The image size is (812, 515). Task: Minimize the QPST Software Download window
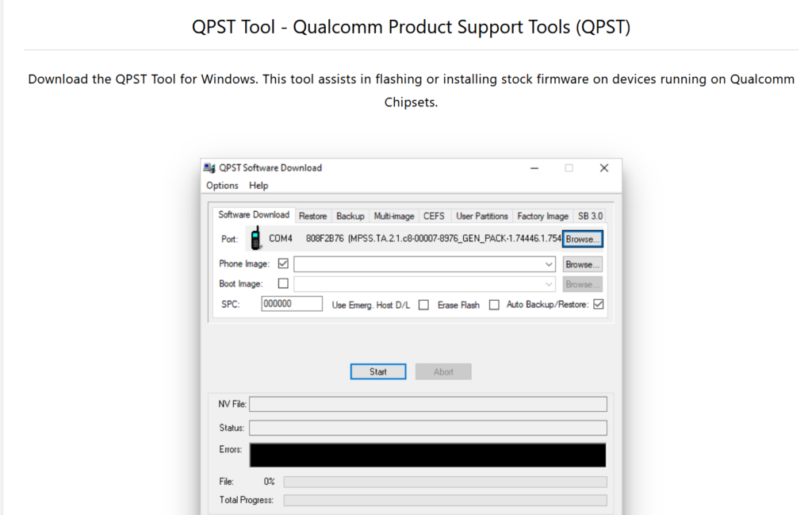[x=534, y=168]
